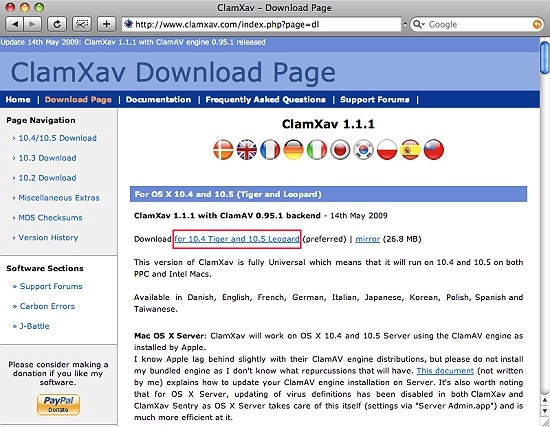Image resolution: width=550 pixels, height=427 pixels.
Task: Click the 'ClamXav Download Page' title
Action: pos(173,72)
